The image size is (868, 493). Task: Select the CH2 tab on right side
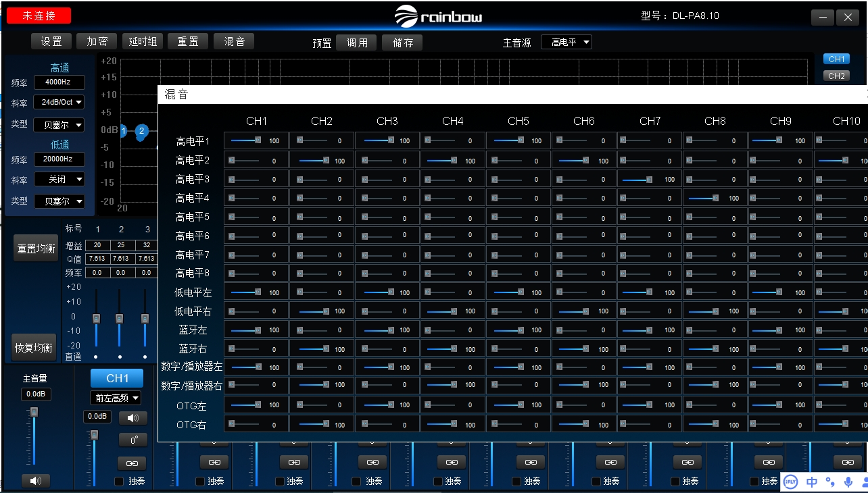[836, 76]
